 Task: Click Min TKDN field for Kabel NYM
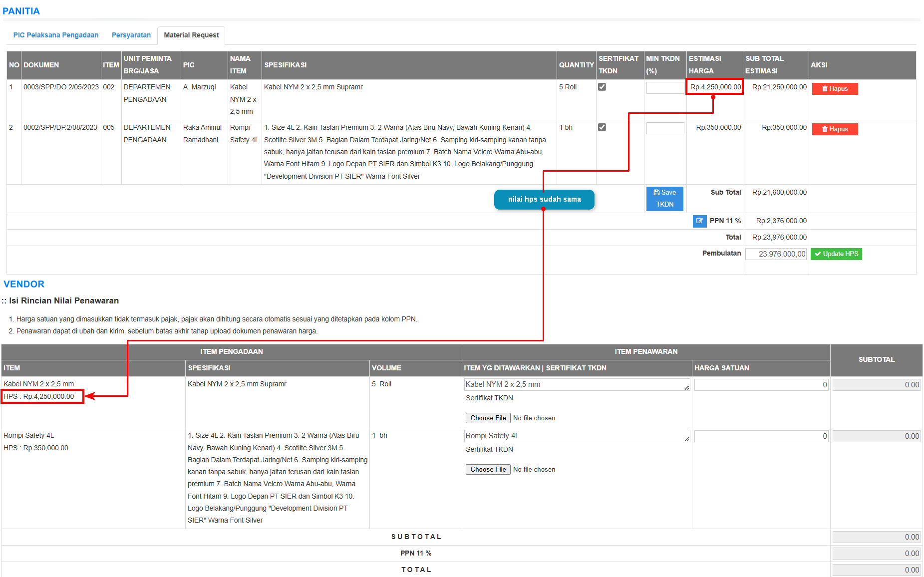click(x=665, y=88)
